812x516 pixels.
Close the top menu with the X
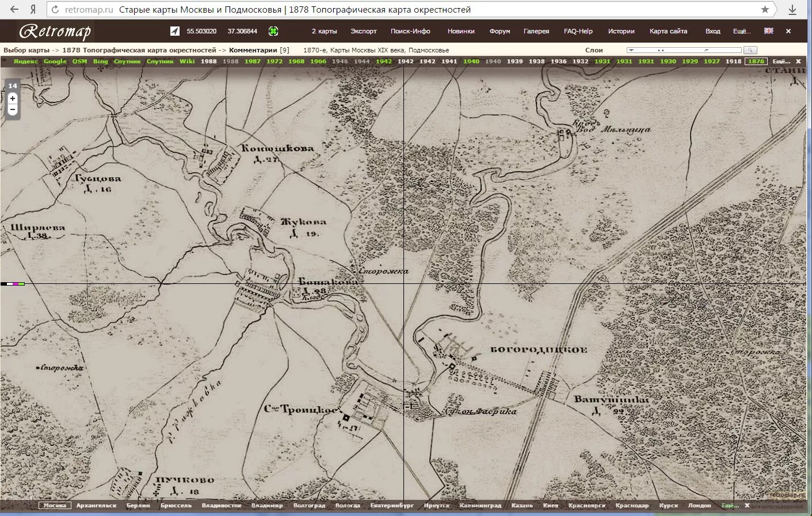coord(788,31)
